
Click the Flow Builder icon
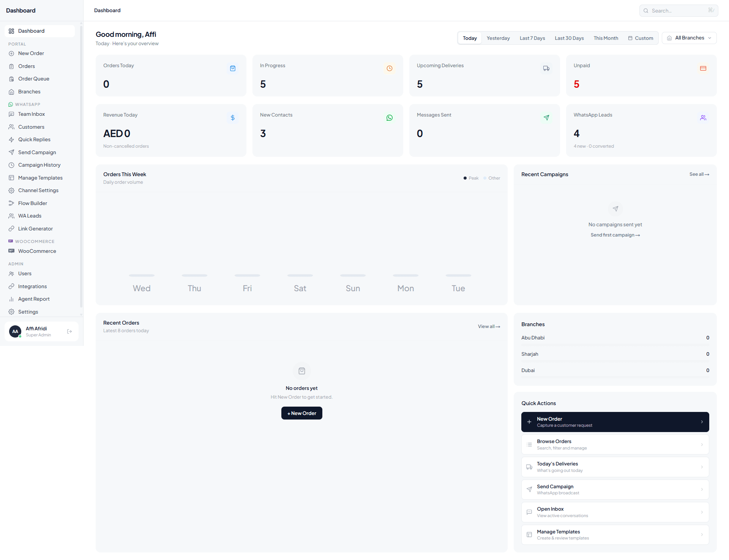pos(11,203)
